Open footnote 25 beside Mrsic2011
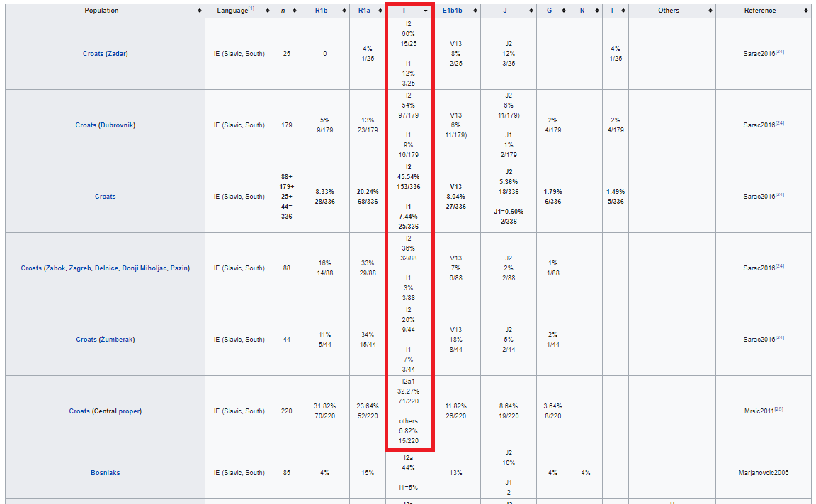The image size is (816, 504). click(779, 409)
